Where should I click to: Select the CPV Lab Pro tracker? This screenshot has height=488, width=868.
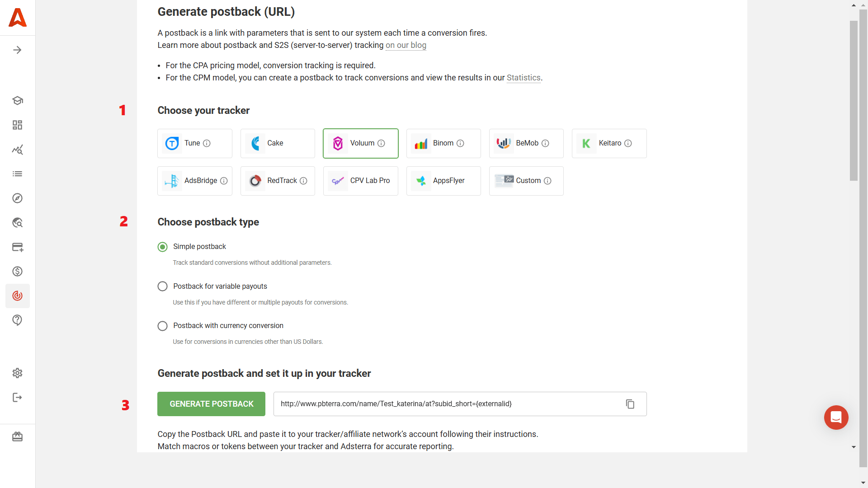[361, 181]
